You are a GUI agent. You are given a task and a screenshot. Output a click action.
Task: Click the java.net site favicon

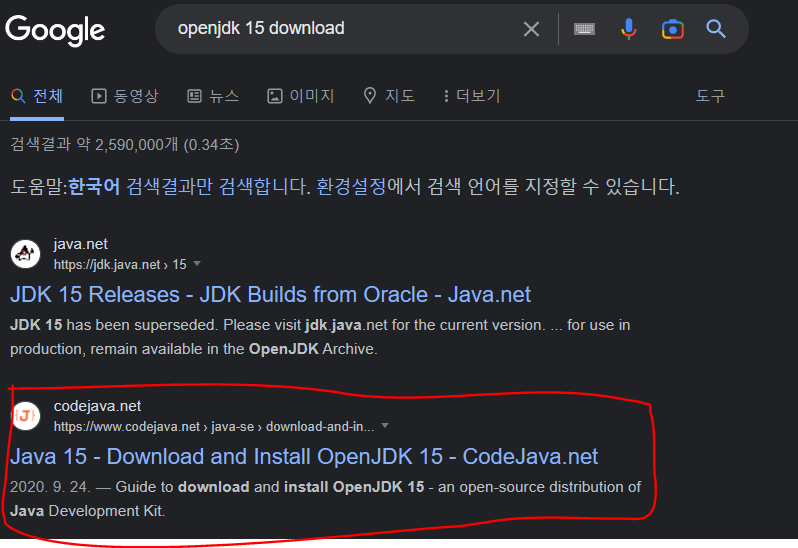pos(25,253)
